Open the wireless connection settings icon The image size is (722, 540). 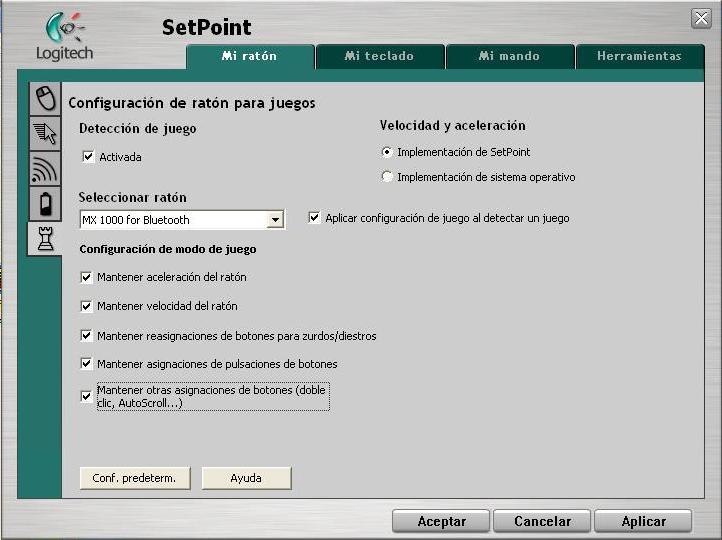click(x=45, y=169)
